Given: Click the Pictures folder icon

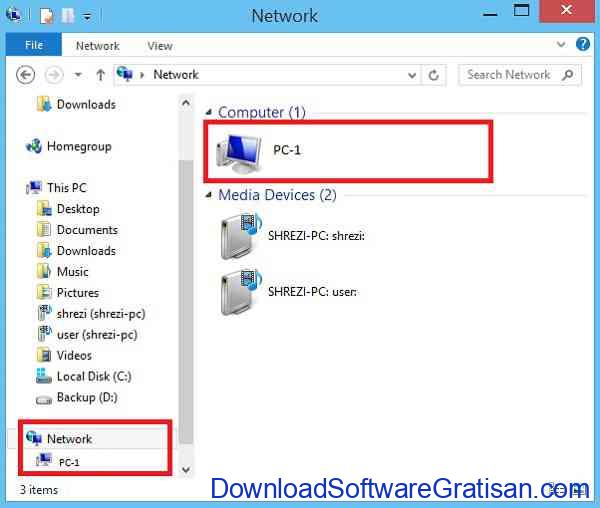Looking at the screenshot, I should pos(44,293).
